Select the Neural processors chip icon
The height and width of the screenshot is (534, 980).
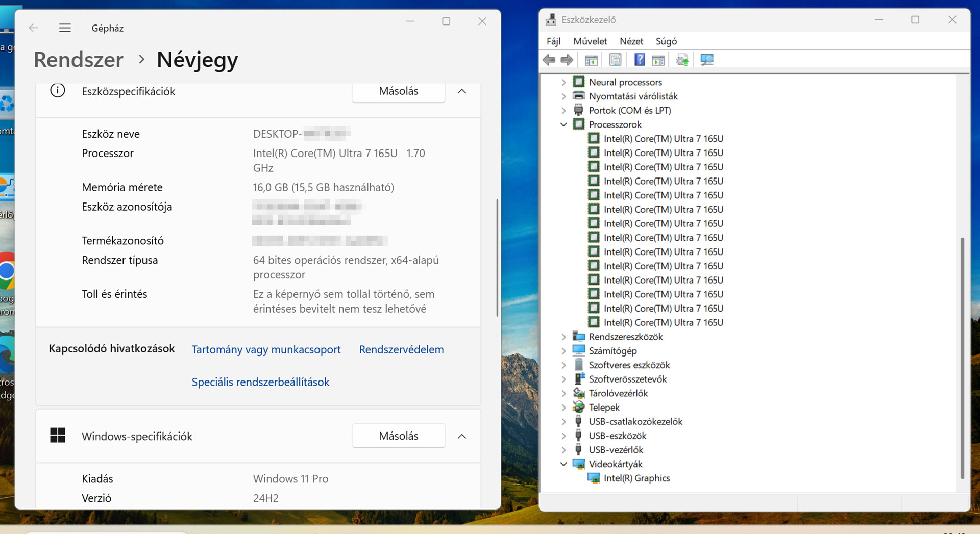579,82
